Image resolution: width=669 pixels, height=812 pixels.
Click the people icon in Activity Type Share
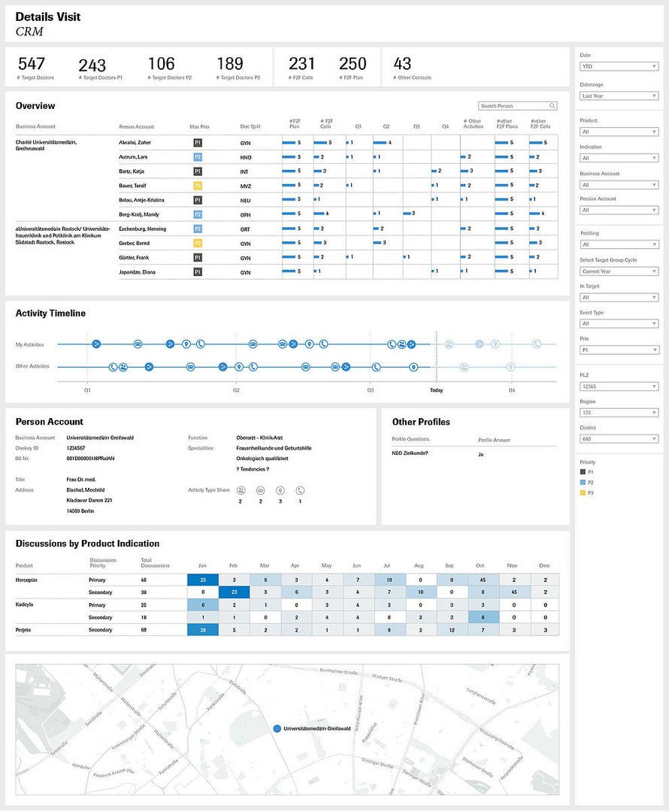pos(241,490)
